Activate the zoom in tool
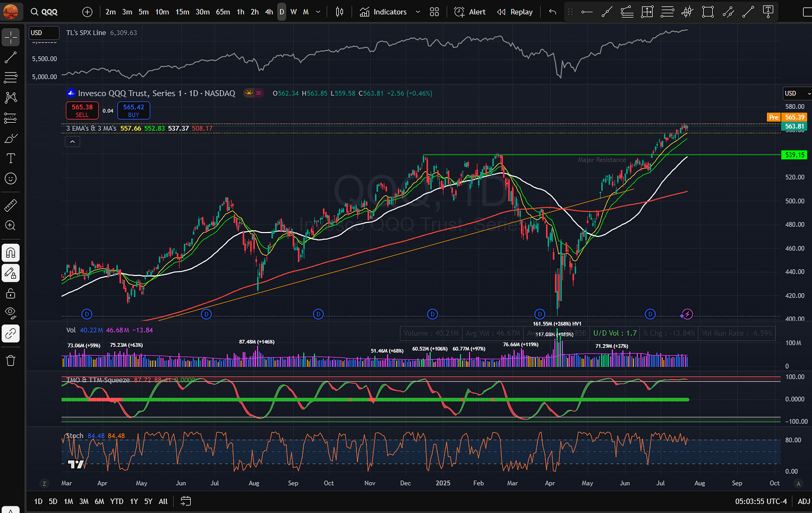 point(11,225)
